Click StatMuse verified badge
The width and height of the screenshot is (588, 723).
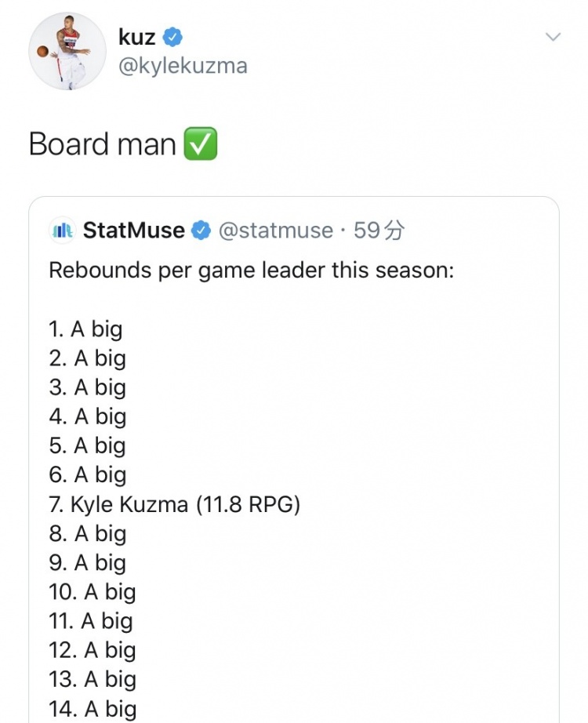pos(201,230)
